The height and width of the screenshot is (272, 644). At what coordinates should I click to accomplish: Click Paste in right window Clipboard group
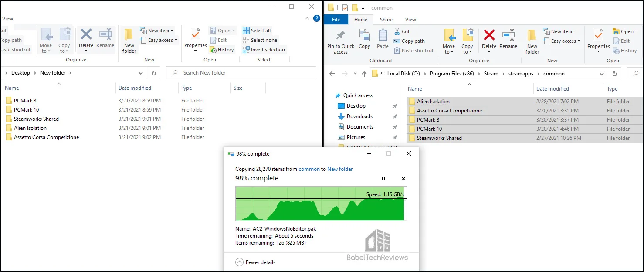[x=383, y=39]
